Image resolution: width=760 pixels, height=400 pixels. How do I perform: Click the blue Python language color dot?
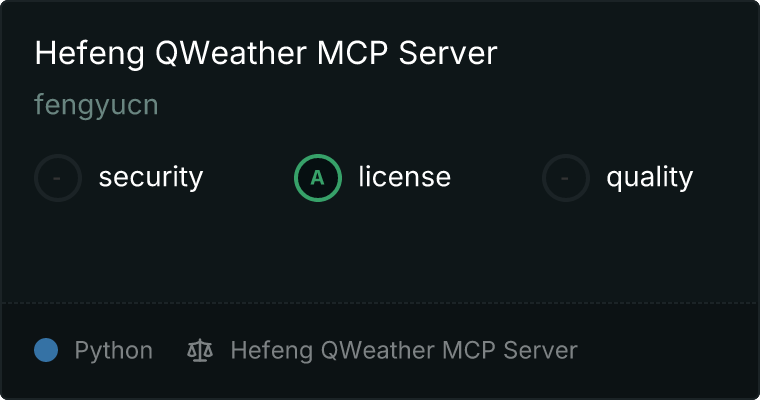[46, 350]
